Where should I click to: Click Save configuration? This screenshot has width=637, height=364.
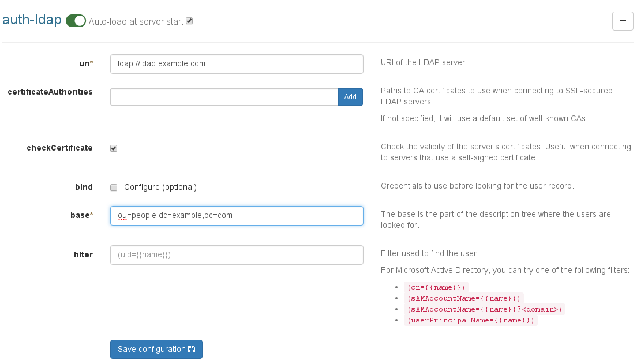(x=156, y=349)
